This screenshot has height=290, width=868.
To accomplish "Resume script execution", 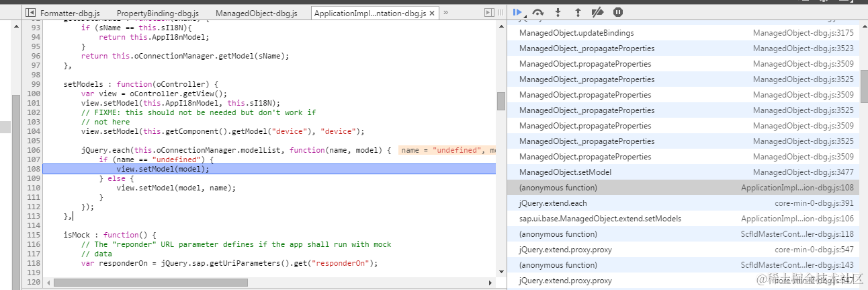I will pos(519,12).
